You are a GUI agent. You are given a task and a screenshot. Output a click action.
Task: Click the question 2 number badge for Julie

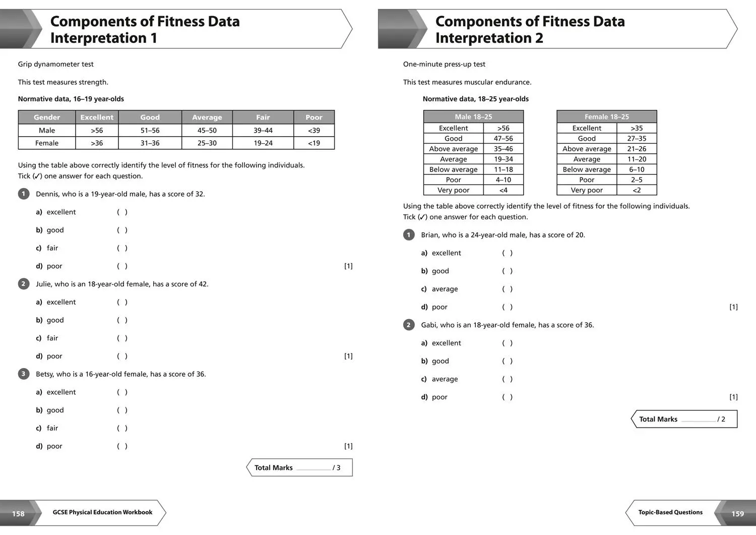(24, 284)
